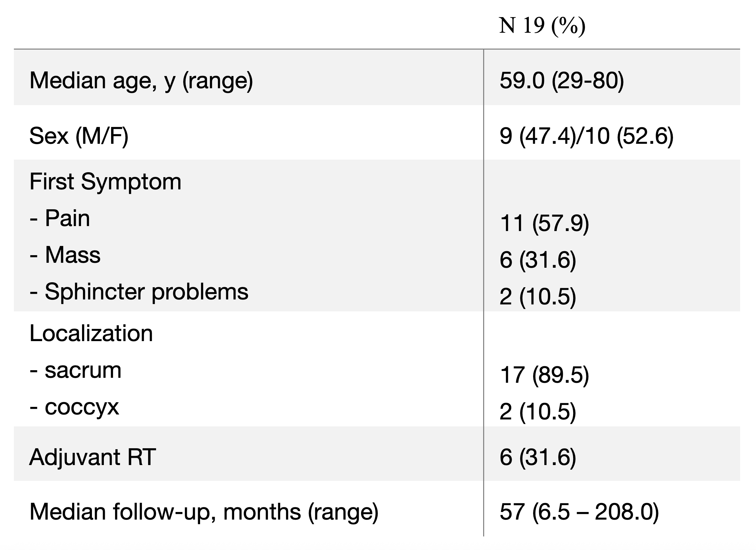Select the follow-up value 57 (6.5 – 208.0)
Screen dimensions: 756x550
[579, 512]
